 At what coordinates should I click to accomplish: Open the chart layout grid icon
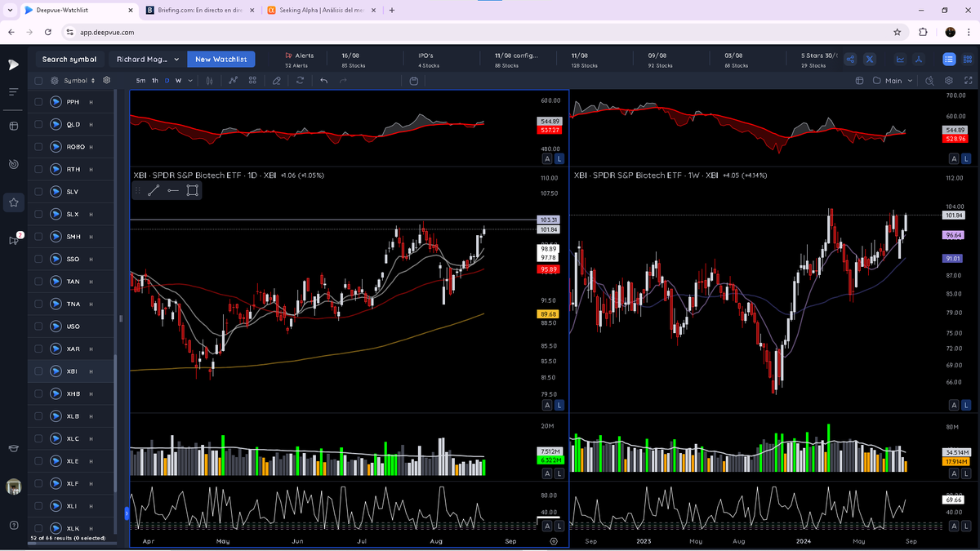point(252,81)
